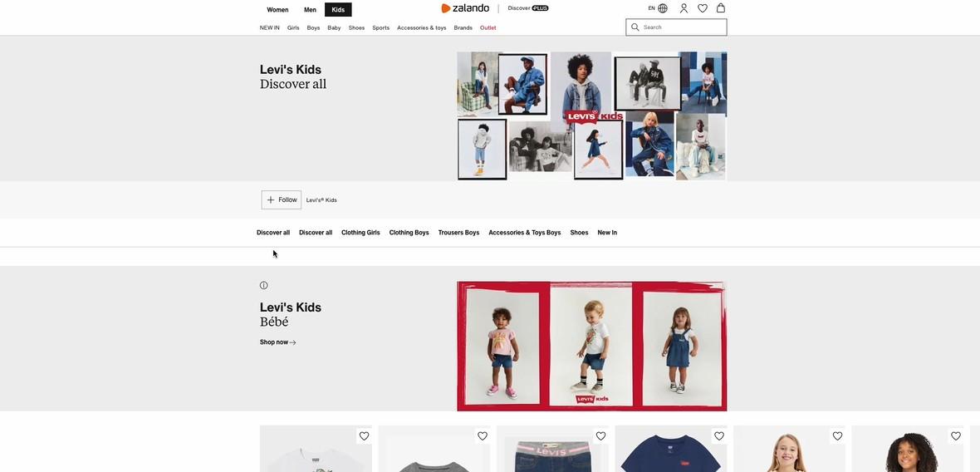The width and height of the screenshot is (980, 472).
Task: Open the shopping bag icon
Action: click(x=721, y=8)
